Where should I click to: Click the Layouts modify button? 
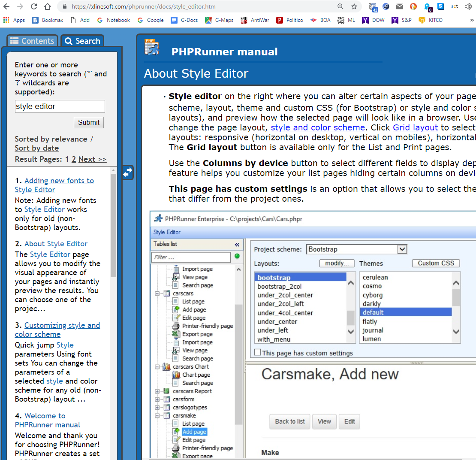click(x=337, y=263)
